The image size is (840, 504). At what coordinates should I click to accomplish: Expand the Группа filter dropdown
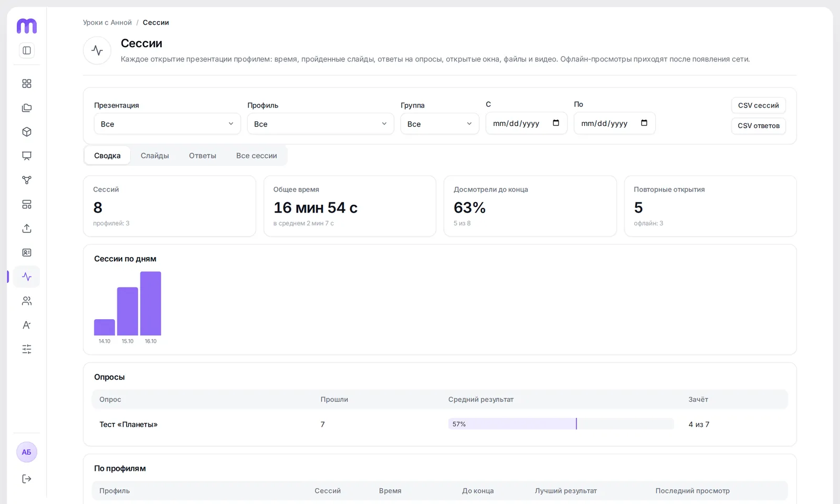[x=440, y=124]
